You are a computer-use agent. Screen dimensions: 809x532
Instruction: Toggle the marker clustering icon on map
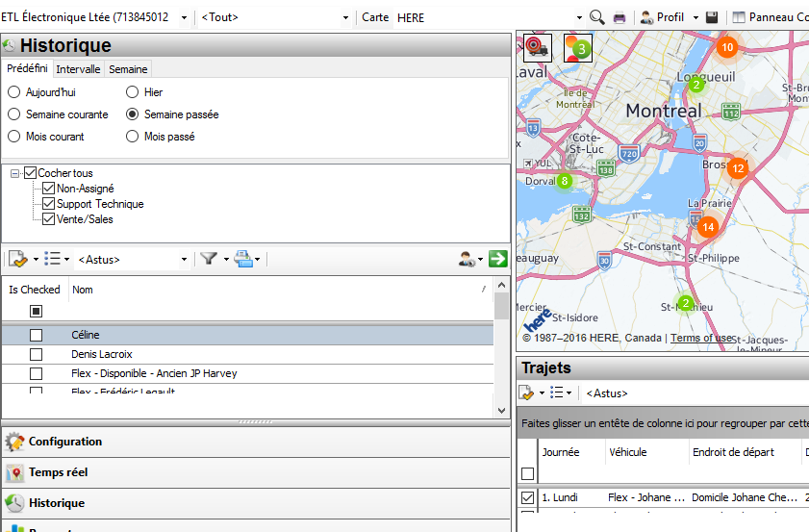pos(577,48)
